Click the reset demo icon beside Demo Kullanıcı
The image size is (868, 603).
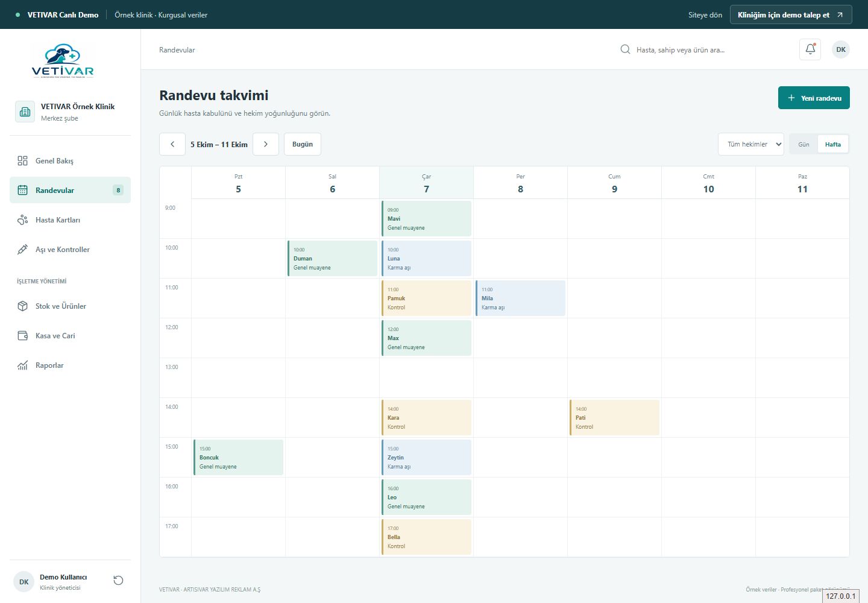[118, 581]
